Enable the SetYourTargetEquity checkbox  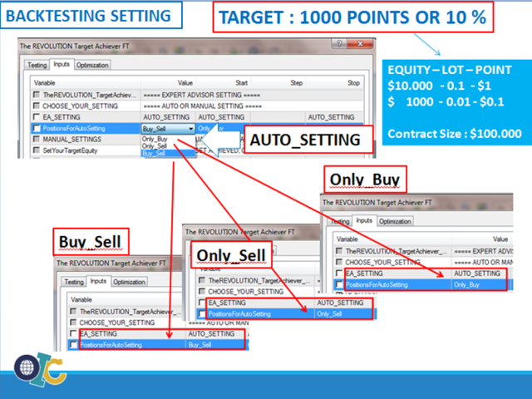(37, 150)
